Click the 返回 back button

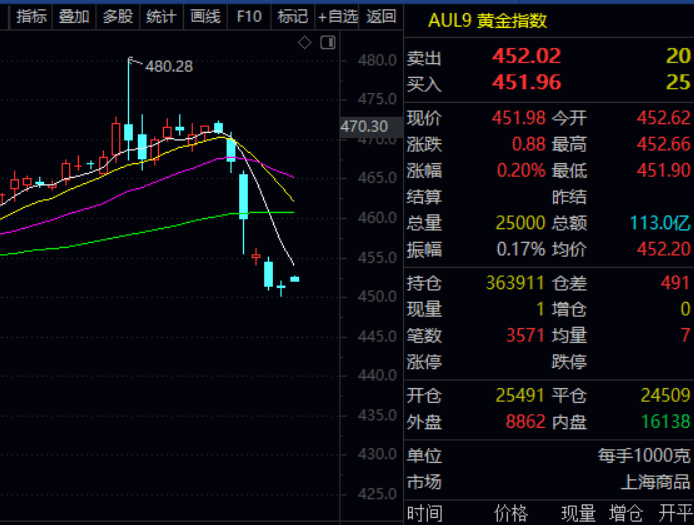381,16
